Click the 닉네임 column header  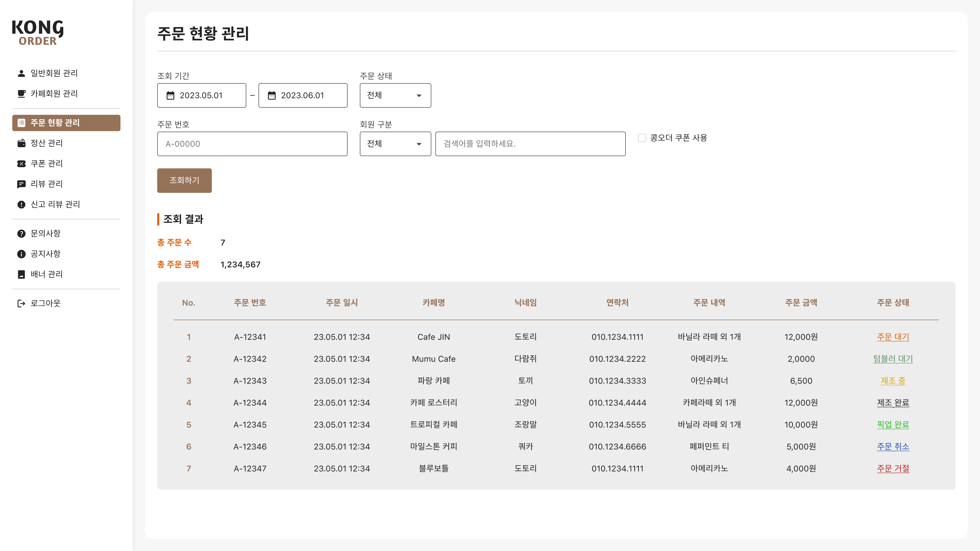[525, 303]
